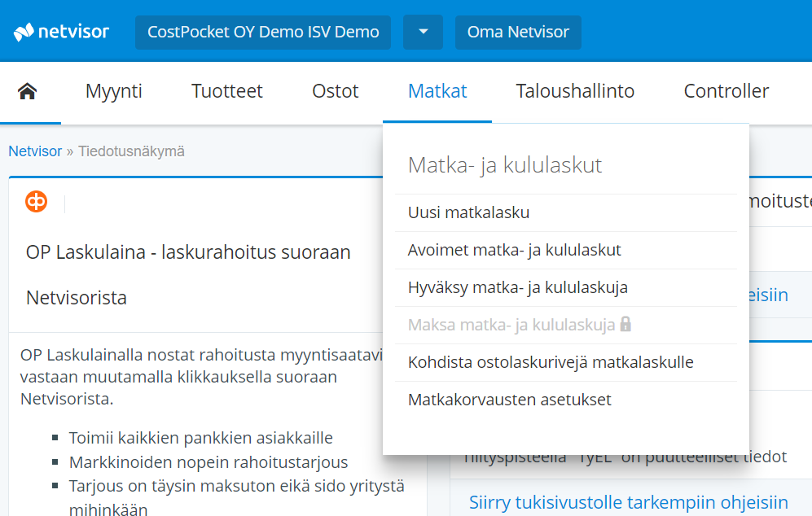Open Matkakorvausten asetukset
Viewport: 812px width, 516px height.
coord(565,400)
